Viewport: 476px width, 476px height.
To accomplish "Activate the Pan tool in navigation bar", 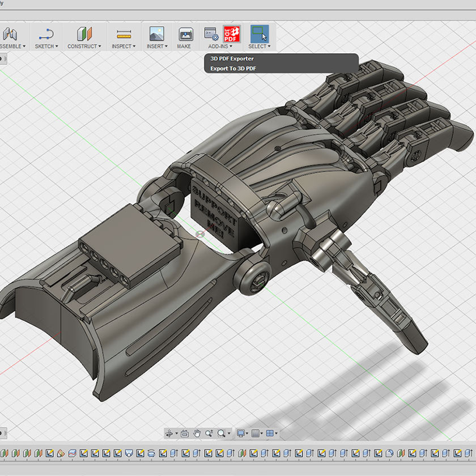I will (x=197, y=433).
